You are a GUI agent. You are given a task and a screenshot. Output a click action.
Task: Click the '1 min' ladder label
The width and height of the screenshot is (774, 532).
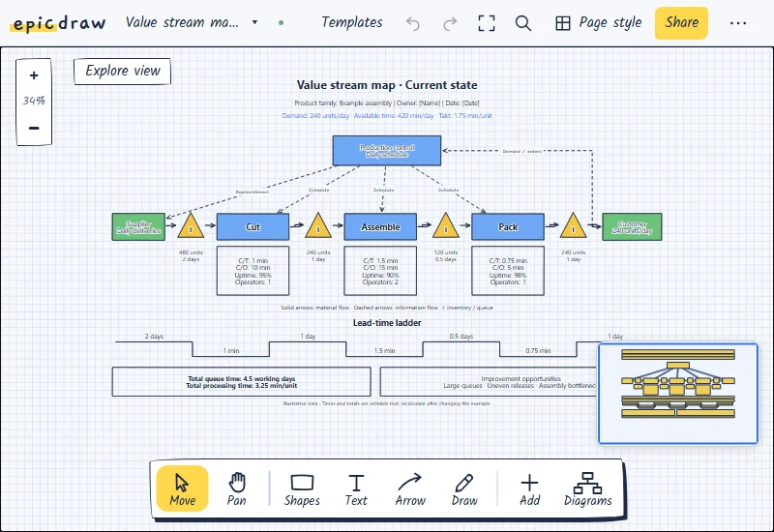click(231, 350)
